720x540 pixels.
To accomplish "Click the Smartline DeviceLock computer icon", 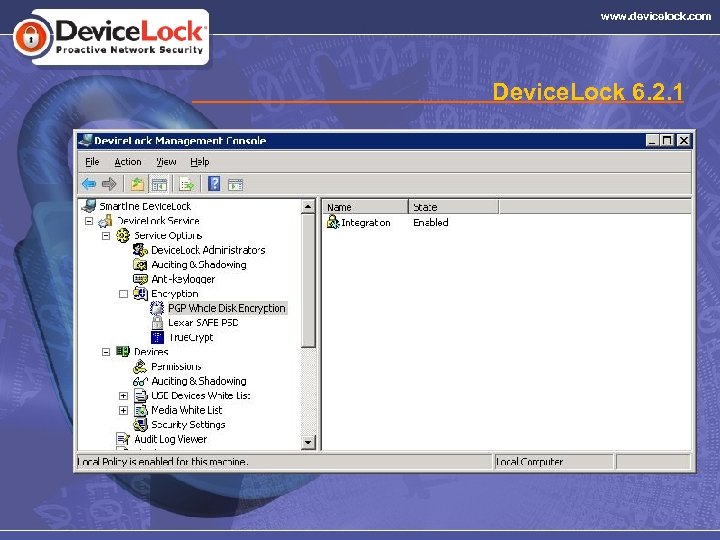I will pyautogui.click(x=89, y=206).
